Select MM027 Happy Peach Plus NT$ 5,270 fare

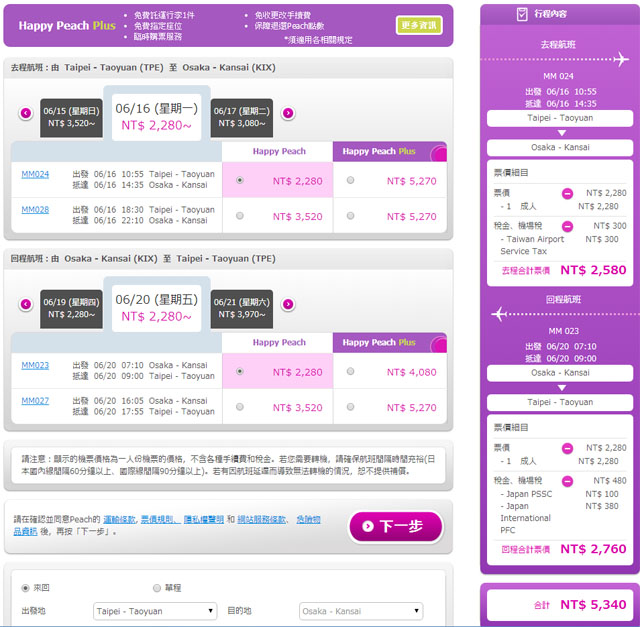point(350,407)
